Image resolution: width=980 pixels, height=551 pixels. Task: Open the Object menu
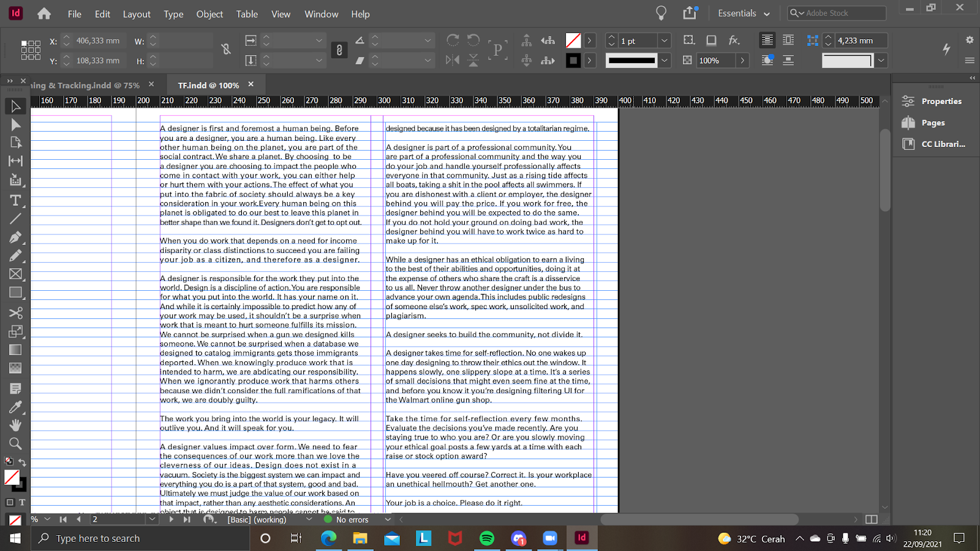(209, 13)
